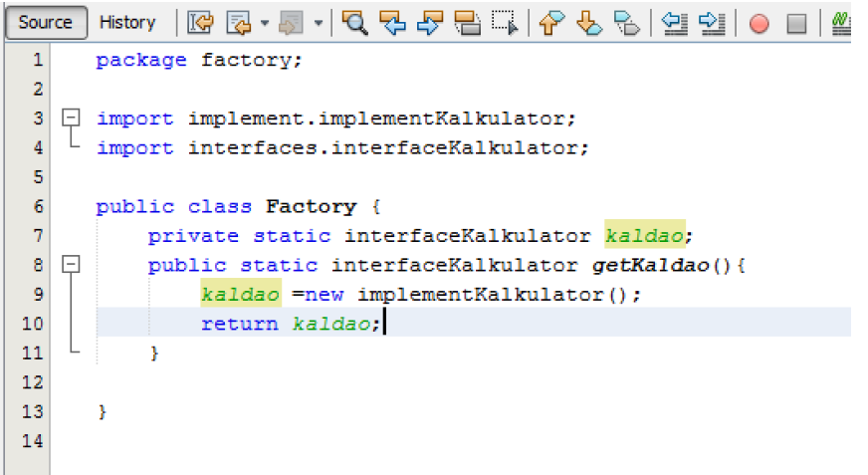868x475 pixels.
Task: Click Toggle Bookmark icon
Action: click(x=627, y=23)
